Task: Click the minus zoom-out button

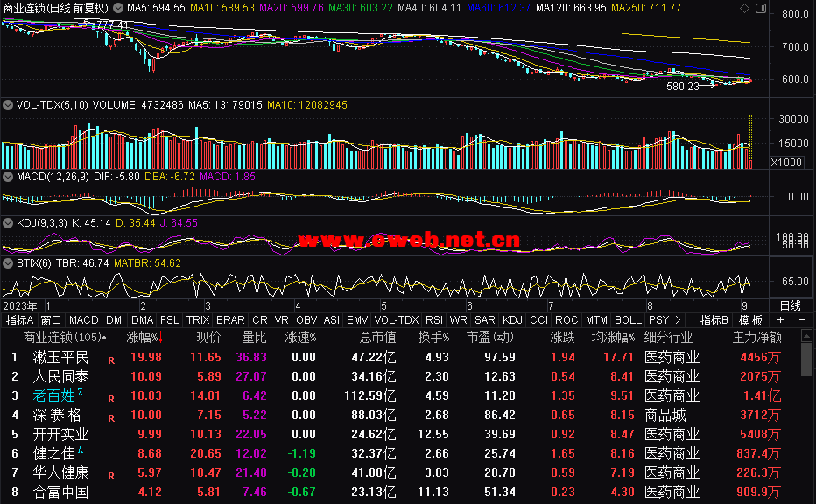Action: [801, 320]
